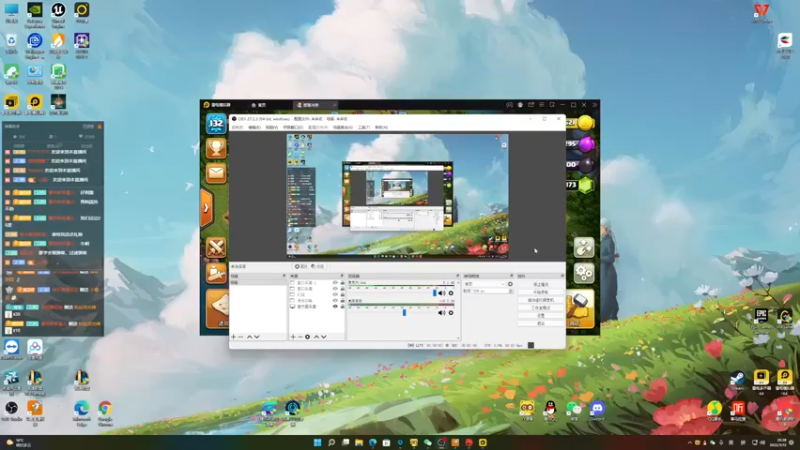Click Start Recording in OBS Controls

click(541, 292)
